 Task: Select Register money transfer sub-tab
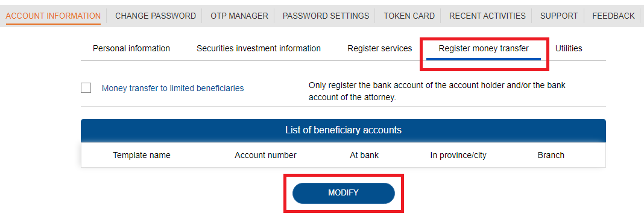click(484, 48)
